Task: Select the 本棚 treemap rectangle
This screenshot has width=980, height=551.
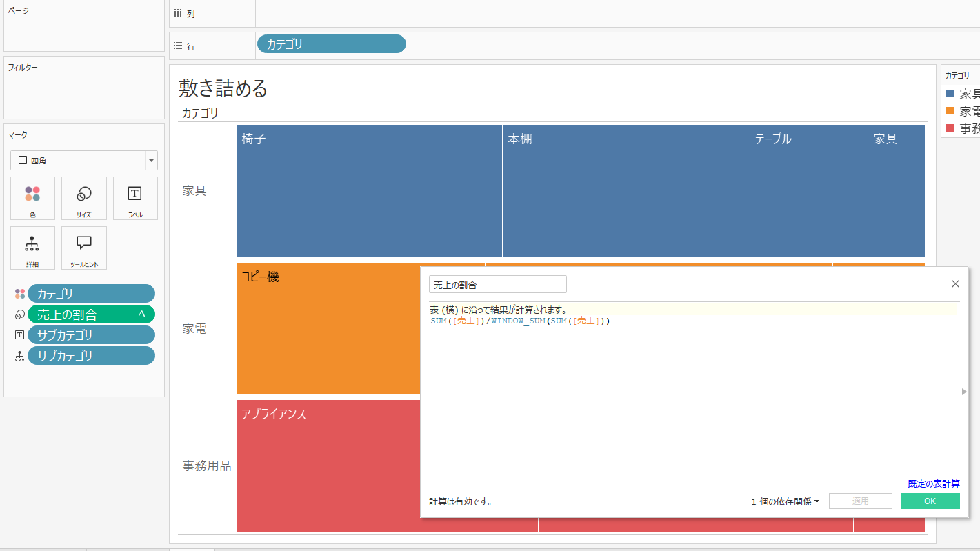Action: click(626, 190)
